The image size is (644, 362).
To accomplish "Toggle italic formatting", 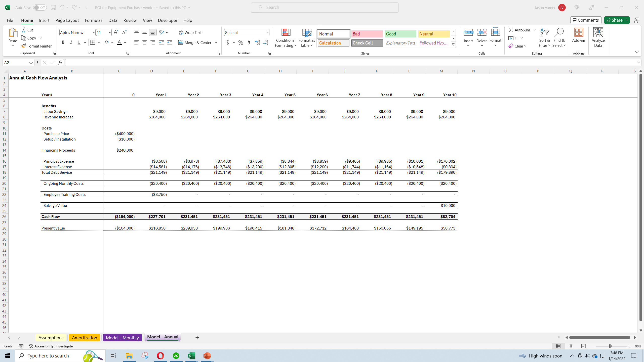I will [x=71, y=42].
